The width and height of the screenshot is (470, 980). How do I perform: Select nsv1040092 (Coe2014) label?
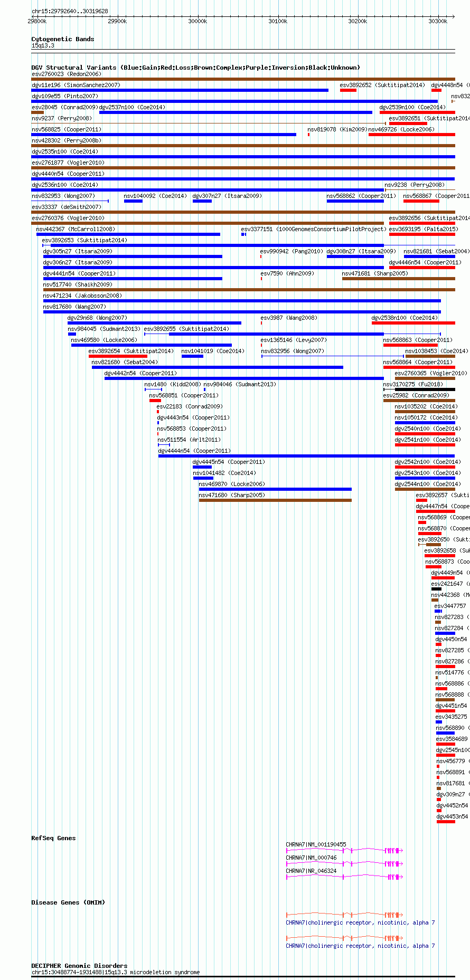click(155, 196)
